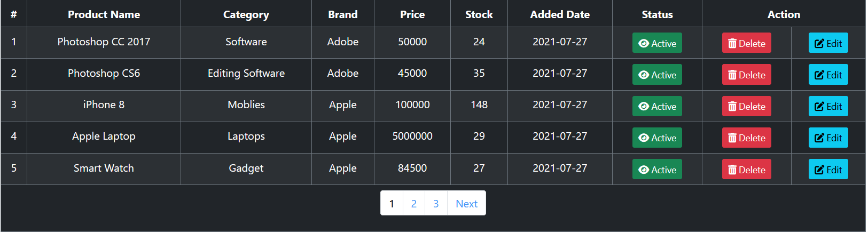This screenshot has height=233, width=868.
Task: Delete the Photoshop CS6 product
Action: [x=747, y=75]
